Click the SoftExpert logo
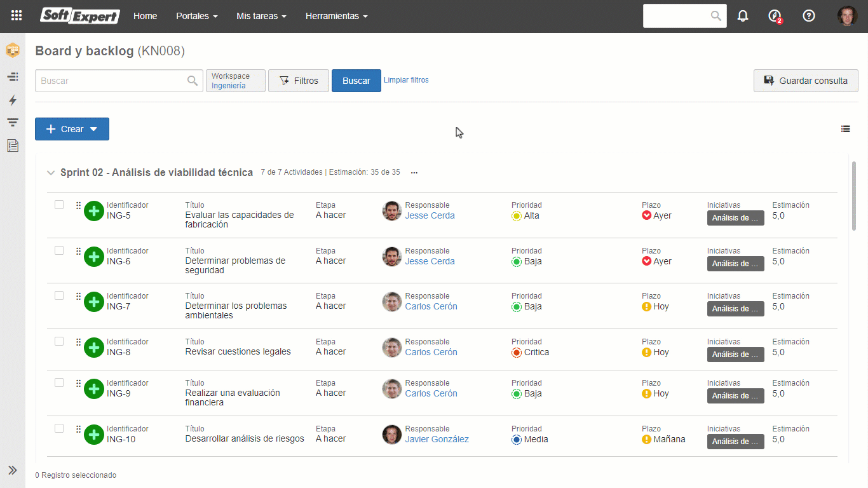 (x=80, y=16)
